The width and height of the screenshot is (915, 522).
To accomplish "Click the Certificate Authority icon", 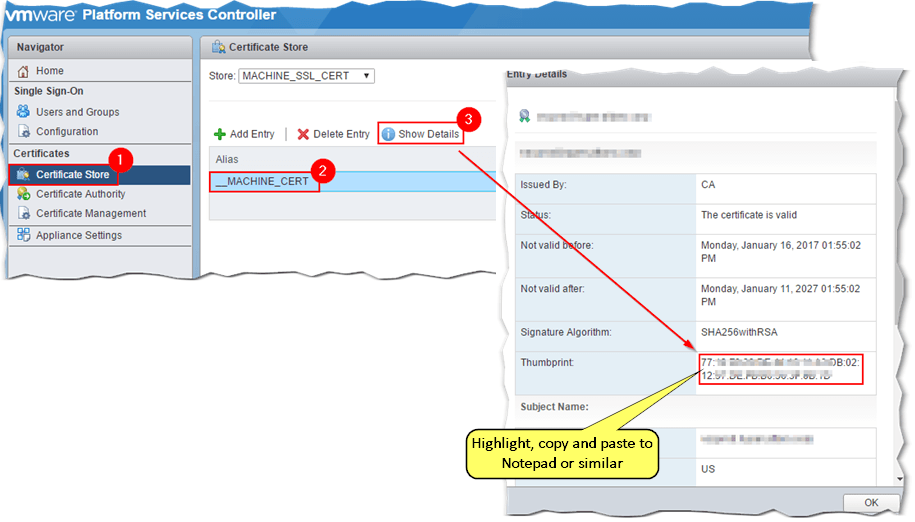I will (23, 194).
